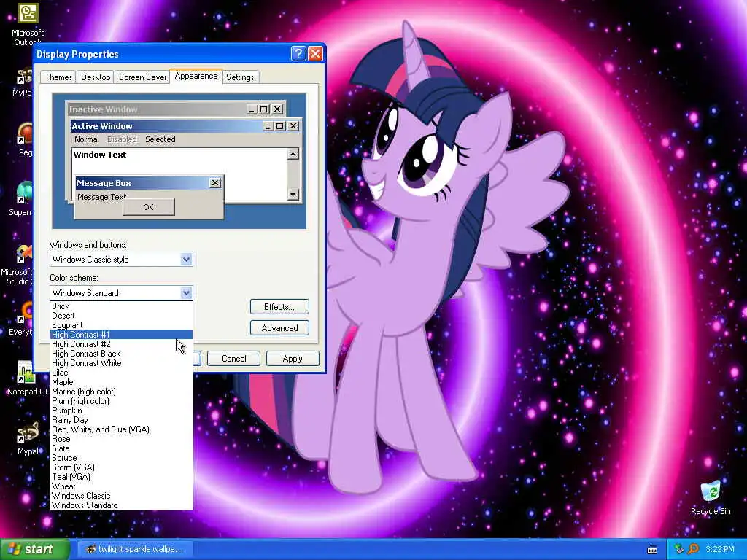The image size is (747, 560).
Task: Select High Contrast White scheme
Action: click(x=122, y=363)
